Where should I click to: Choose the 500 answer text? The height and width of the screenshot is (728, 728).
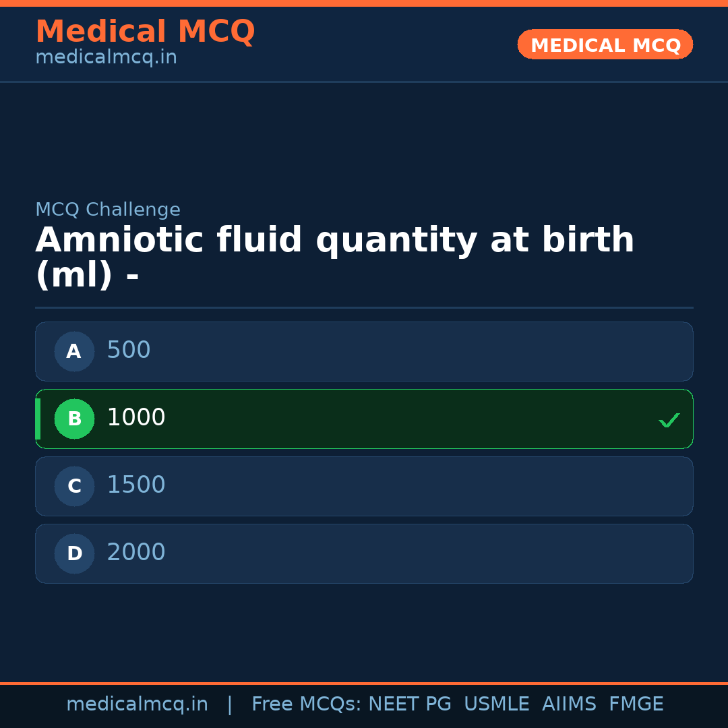pyautogui.click(x=129, y=351)
